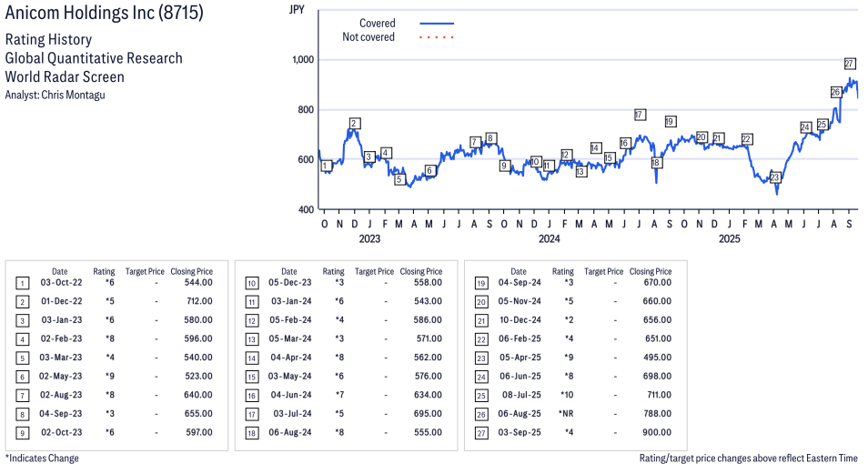Select the *NR rating for 06-Aug-25
The image size is (868, 464).
[563, 414]
